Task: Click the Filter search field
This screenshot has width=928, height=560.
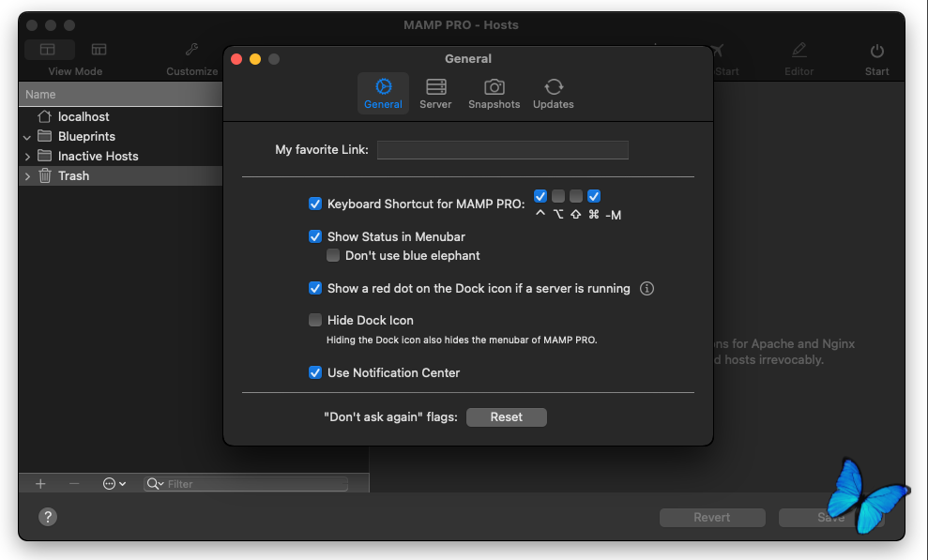Action: (x=246, y=484)
